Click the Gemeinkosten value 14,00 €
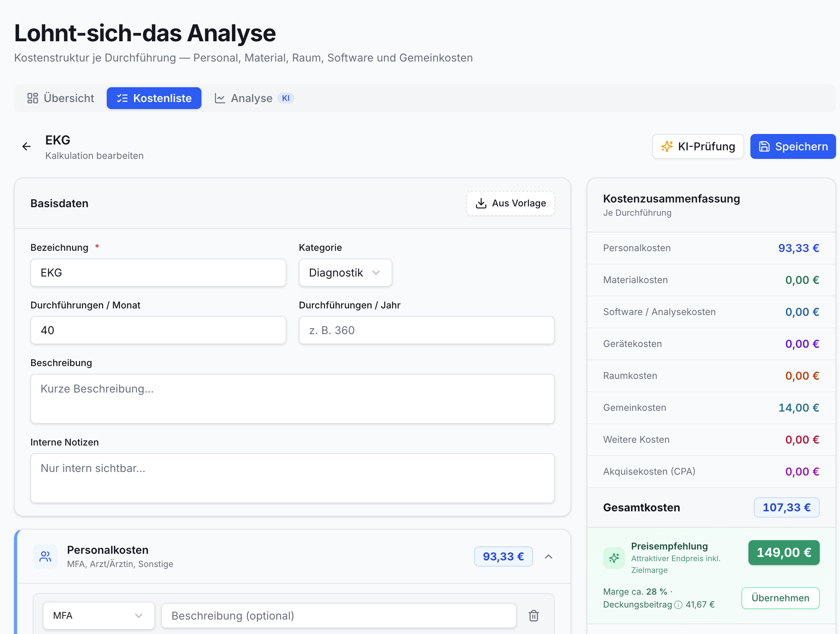 point(799,408)
